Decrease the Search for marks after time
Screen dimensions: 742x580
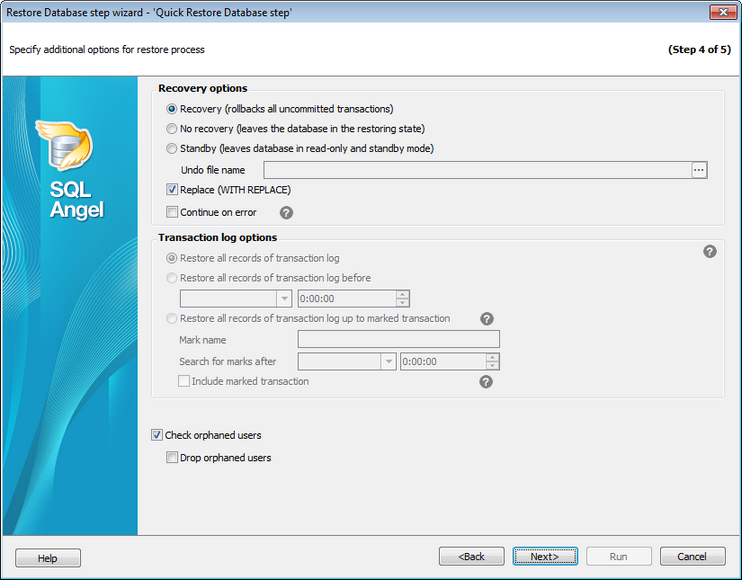pyautogui.click(x=493, y=366)
